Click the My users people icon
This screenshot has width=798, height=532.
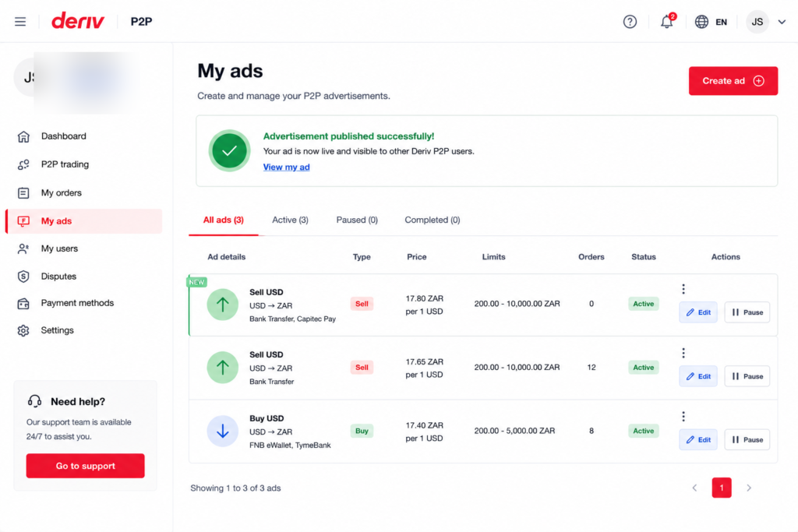pos(23,248)
